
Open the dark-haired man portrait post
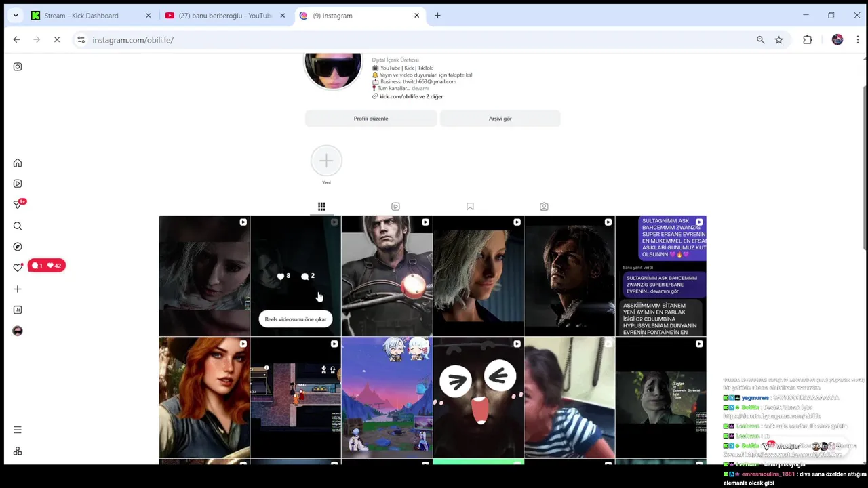point(569,276)
